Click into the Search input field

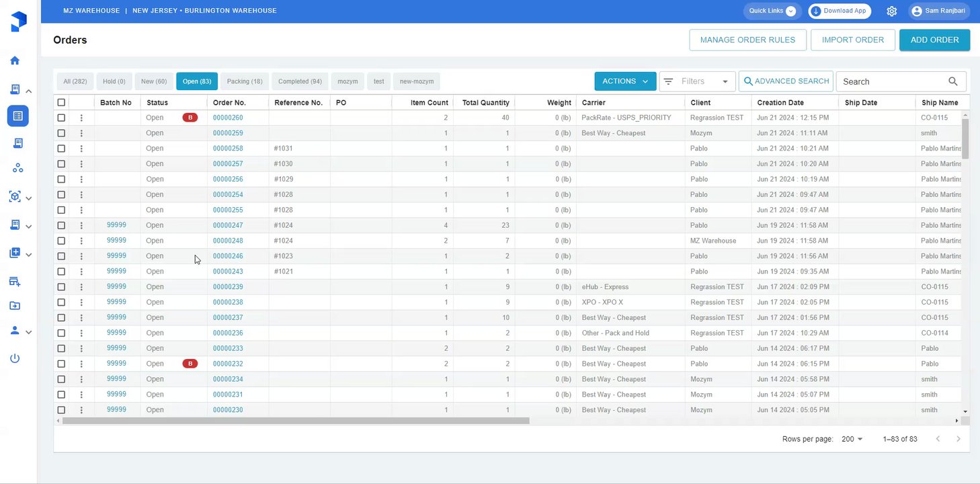pos(893,81)
